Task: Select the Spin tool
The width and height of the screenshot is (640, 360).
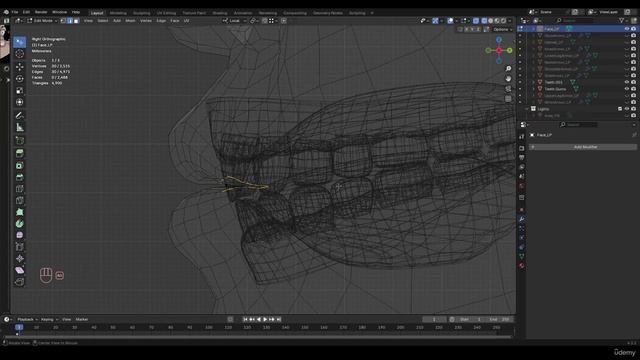Action: (20, 224)
